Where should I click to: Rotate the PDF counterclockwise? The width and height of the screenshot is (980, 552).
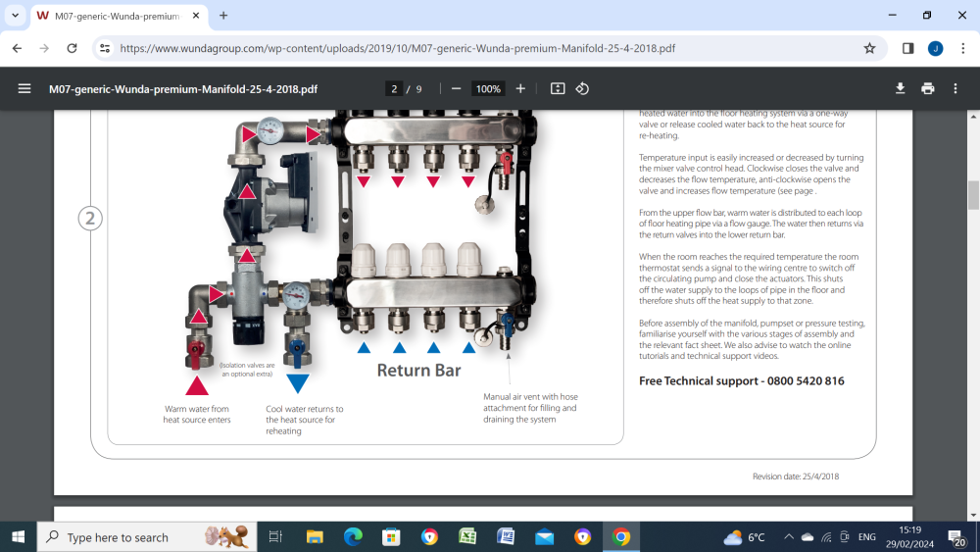coord(582,89)
